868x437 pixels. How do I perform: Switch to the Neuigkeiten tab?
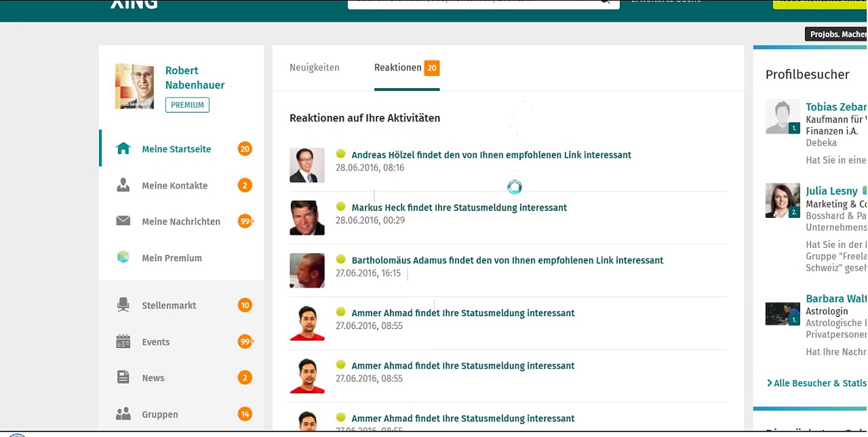[315, 68]
